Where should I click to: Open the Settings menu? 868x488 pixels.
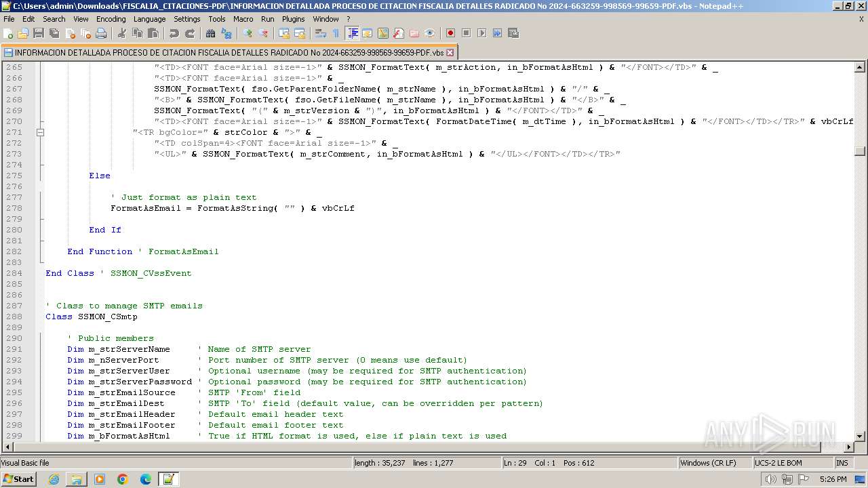coord(187,19)
